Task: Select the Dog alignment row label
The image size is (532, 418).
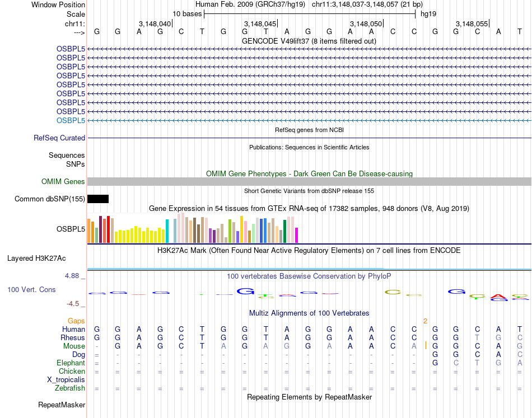Action: pyautogui.click(x=78, y=355)
